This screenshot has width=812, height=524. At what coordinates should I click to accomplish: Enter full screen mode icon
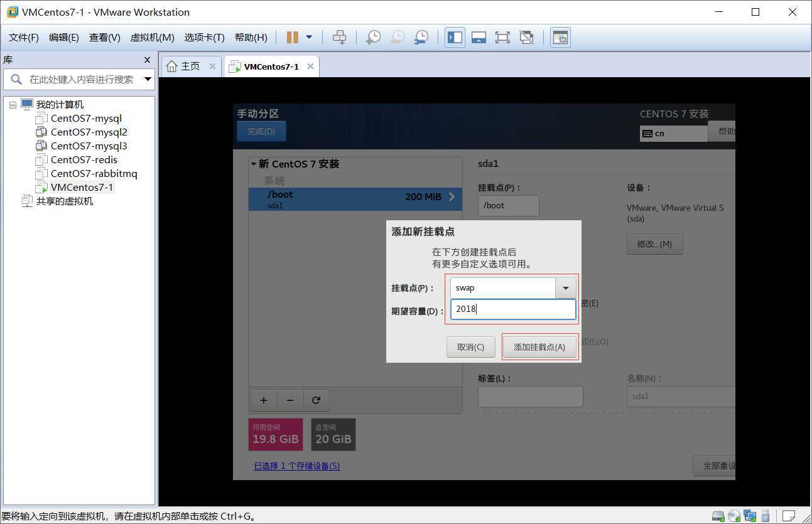(502, 38)
